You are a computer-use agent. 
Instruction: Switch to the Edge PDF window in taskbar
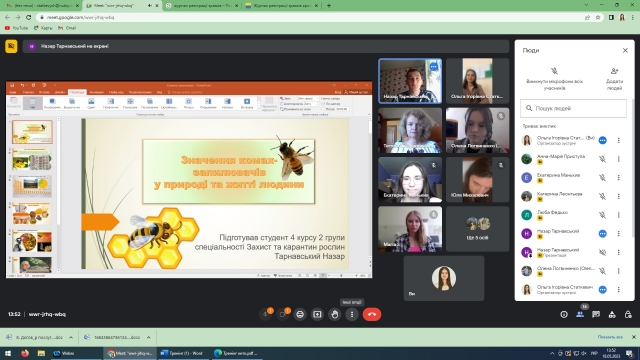[x=237, y=353]
